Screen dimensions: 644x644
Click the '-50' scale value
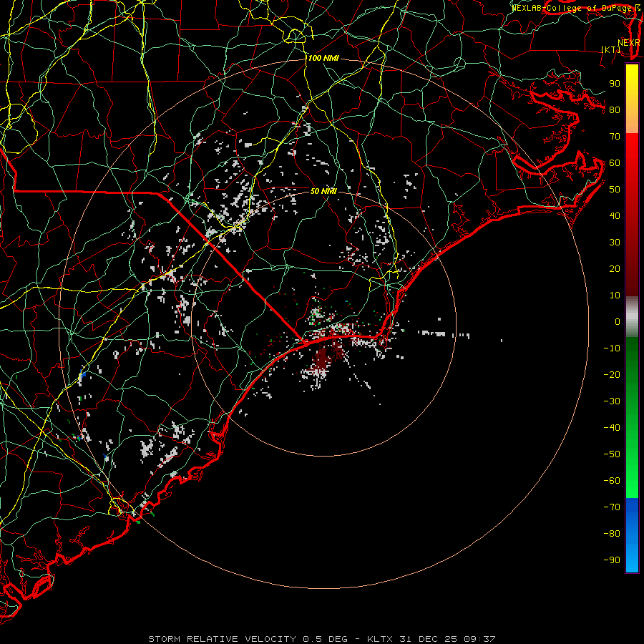(x=612, y=454)
